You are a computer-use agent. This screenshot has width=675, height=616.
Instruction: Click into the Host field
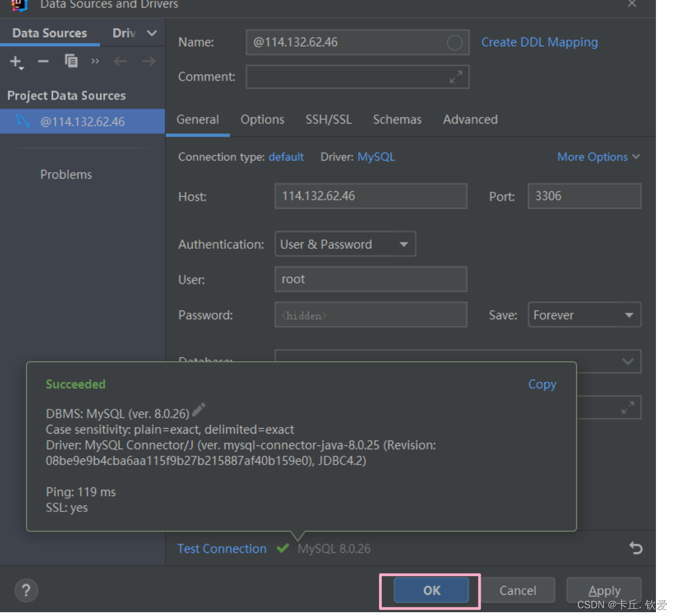coord(371,196)
